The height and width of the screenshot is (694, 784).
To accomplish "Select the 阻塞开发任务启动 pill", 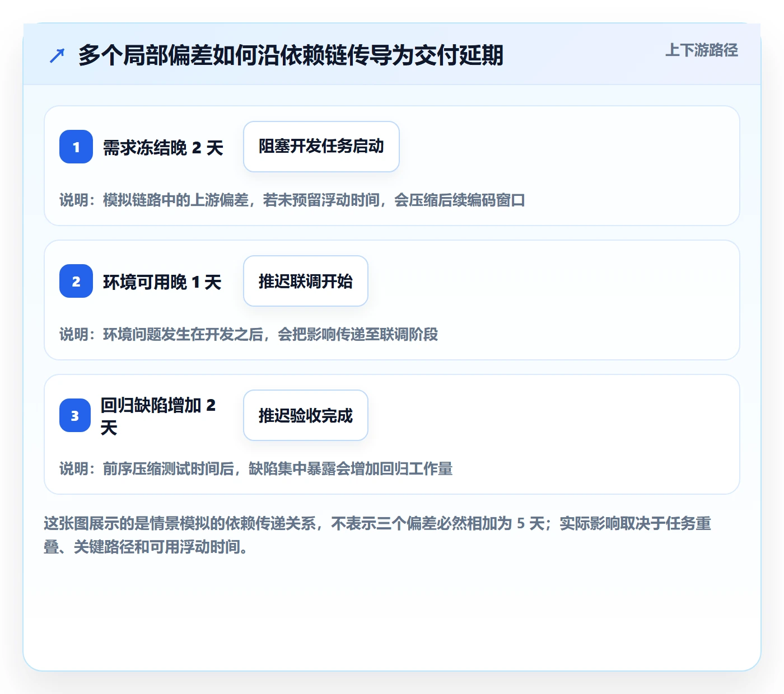I will [321, 147].
